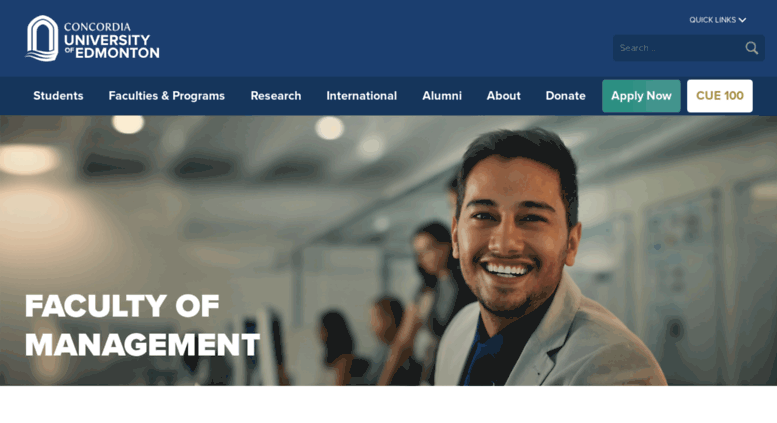Image resolution: width=777 pixels, height=423 pixels.
Task: Click the white CUE 100 button
Action: tap(720, 96)
